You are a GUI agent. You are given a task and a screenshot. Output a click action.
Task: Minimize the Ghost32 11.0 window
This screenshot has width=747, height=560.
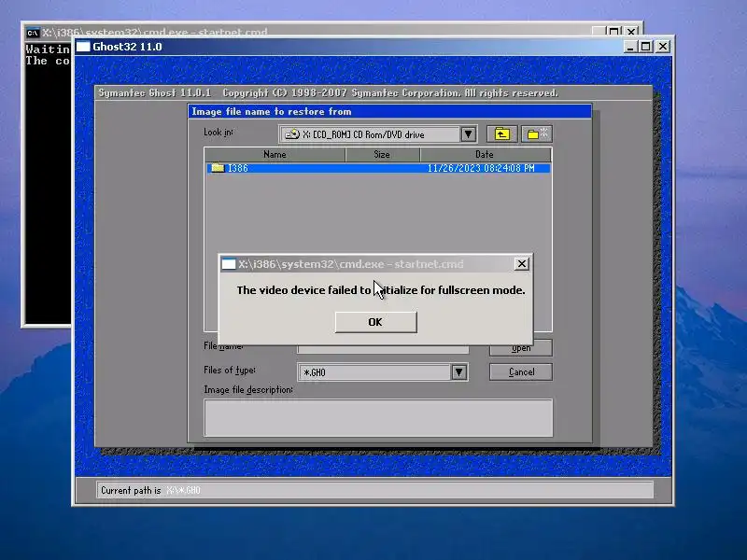point(630,47)
